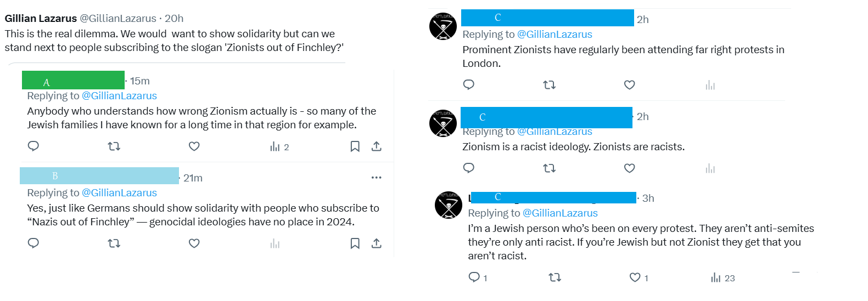
Task: Like the 15m reply tweet
Action: pos(194,146)
